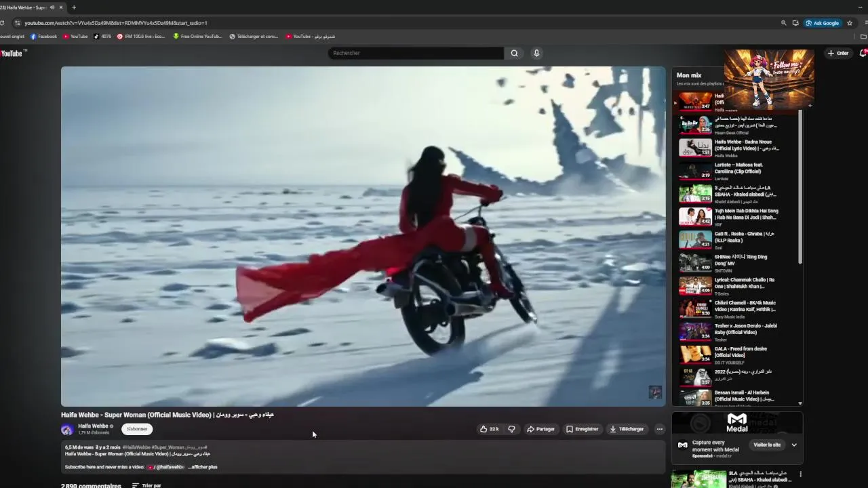Open YouTube notifications bell
Image resolution: width=868 pixels, height=488 pixels.
(863, 53)
